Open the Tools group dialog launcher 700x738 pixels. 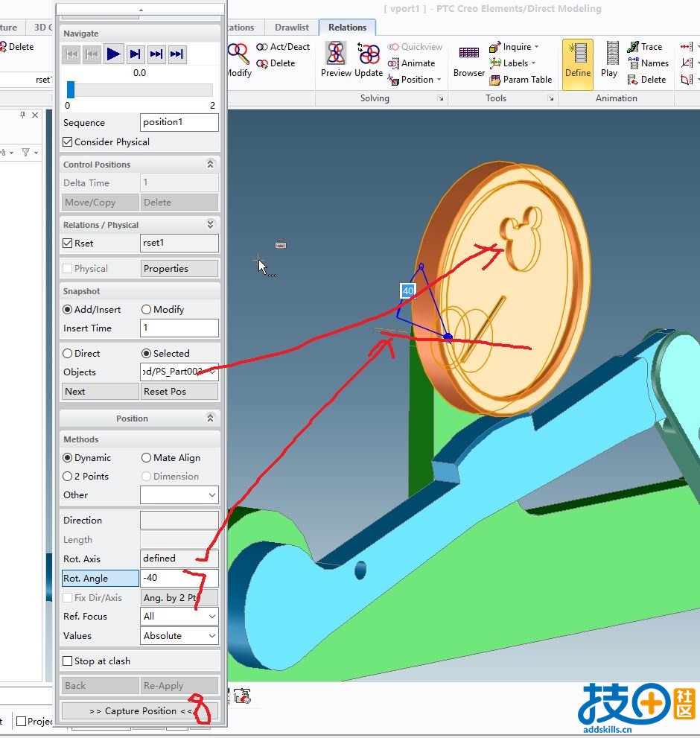[x=551, y=98]
